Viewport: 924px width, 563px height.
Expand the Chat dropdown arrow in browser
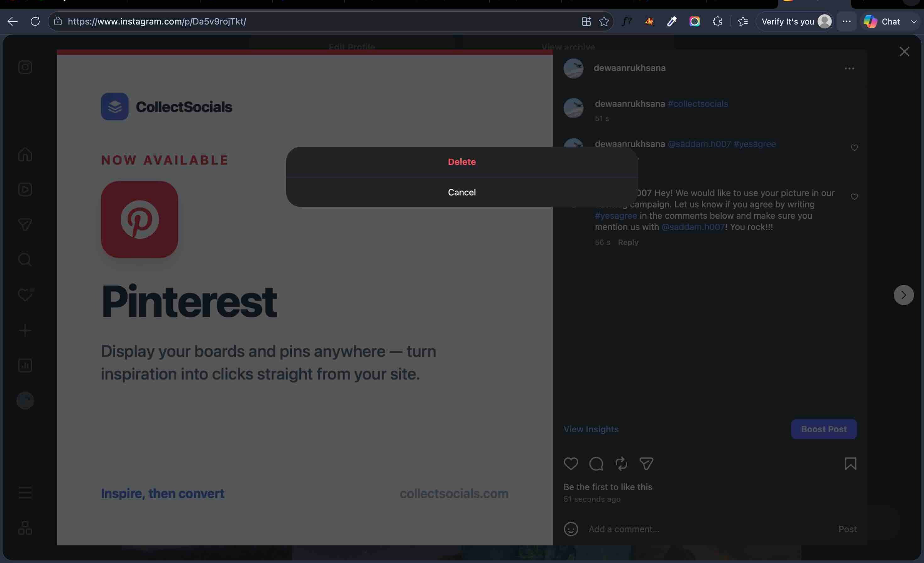click(x=914, y=22)
